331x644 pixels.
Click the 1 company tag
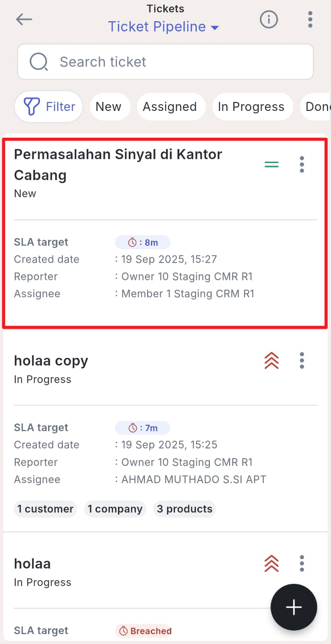coord(115,509)
